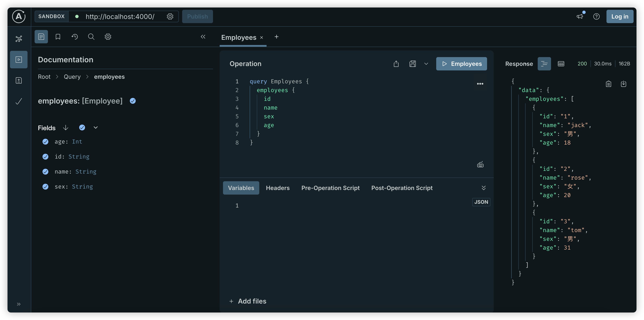The height and width of the screenshot is (320, 644).
Task: Click the documentation search magnifier icon
Action: 91,37
